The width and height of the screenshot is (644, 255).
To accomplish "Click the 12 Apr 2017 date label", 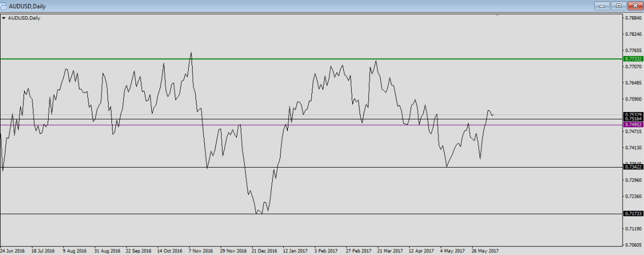I will pyautogui.click(x=421, y=251).
